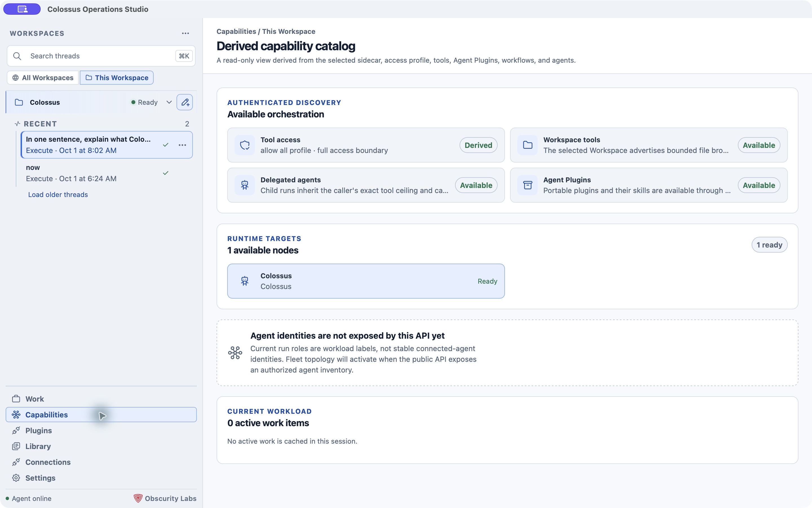Image resolution: width=812 pixels, height=508 pixels.
Task: Click Available badge on Agent Plugins
Action: point(759,185)
